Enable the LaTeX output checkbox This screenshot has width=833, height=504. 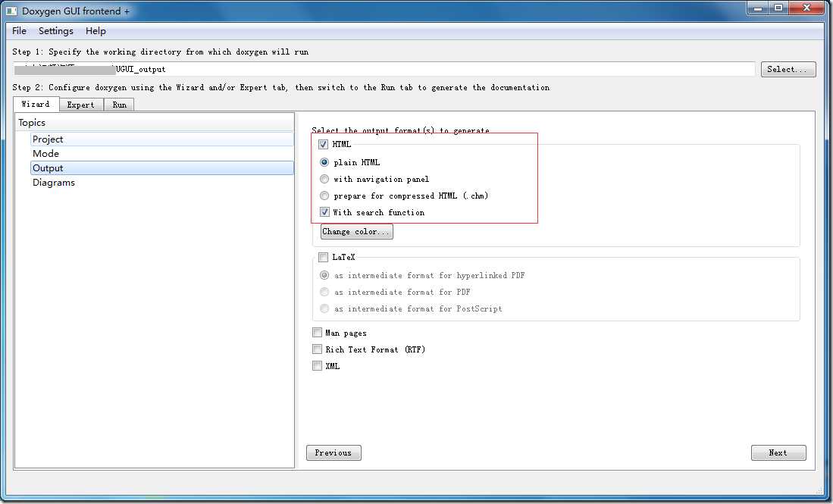click(323, 257)
